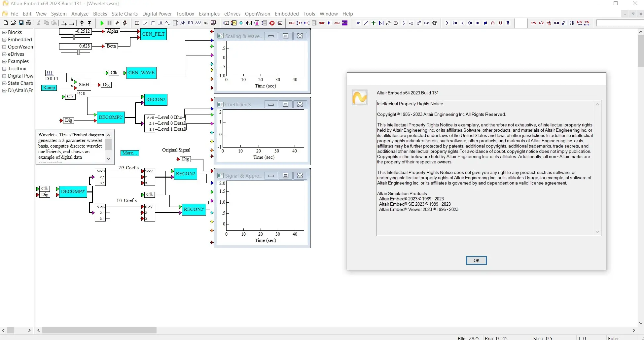Insert the intersection (AND) logic block
Image resolution: width=644 pixels, height=340 pixels.
493,23
